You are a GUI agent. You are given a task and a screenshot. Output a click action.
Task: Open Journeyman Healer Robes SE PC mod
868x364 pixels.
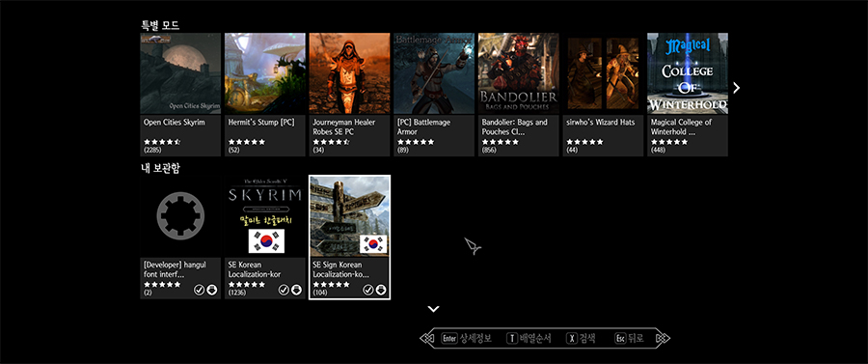point(349,95)
